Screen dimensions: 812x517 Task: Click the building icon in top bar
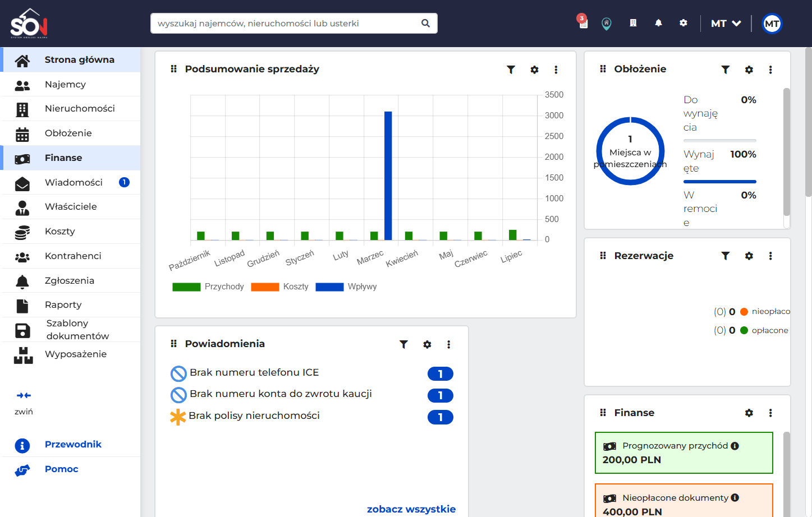633,23
